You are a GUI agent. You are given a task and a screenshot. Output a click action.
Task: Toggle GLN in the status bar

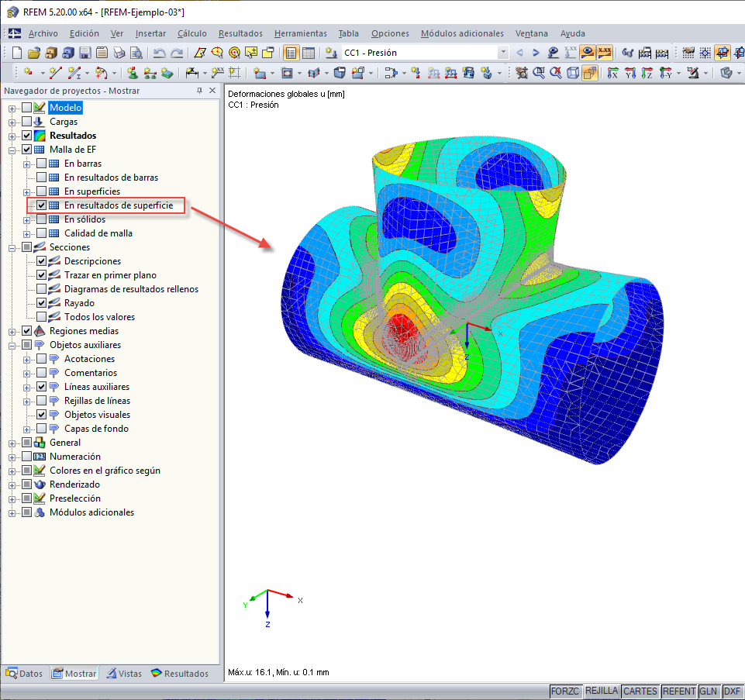pos(708,691)
